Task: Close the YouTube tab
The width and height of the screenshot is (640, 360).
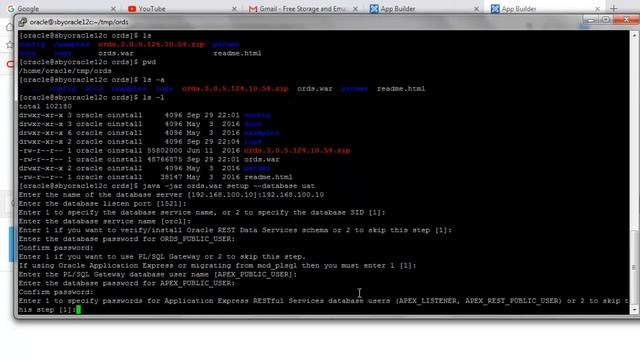Action: pyautogui.click(x=234, y=9)
